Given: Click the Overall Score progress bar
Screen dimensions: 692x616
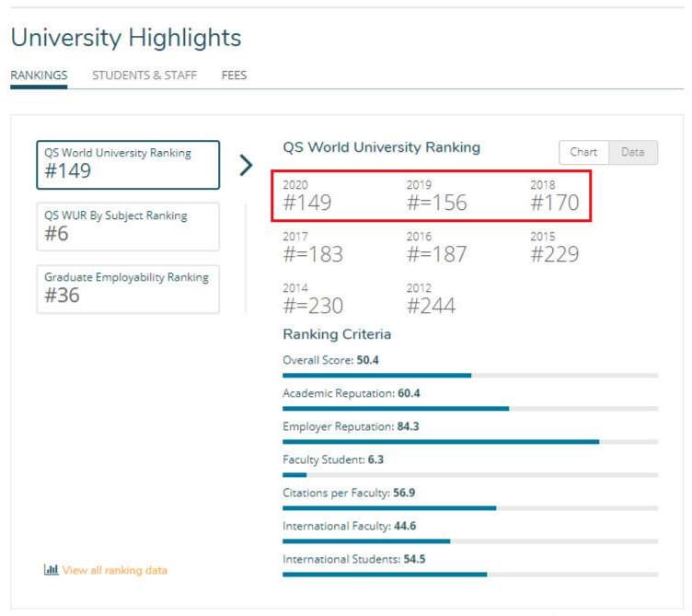Looking at the screenshot, I should pyautogui.click(x=470, y=375).
